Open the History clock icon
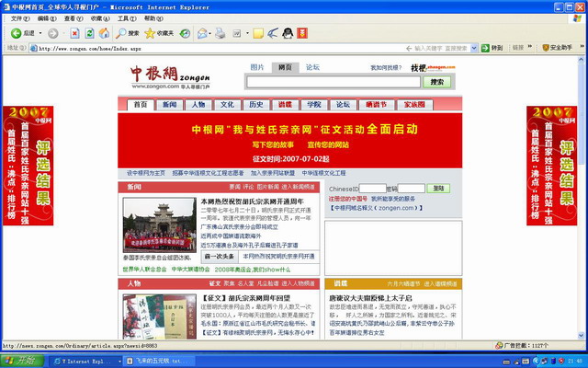The image size is (588, 368). tap(185, 33)
